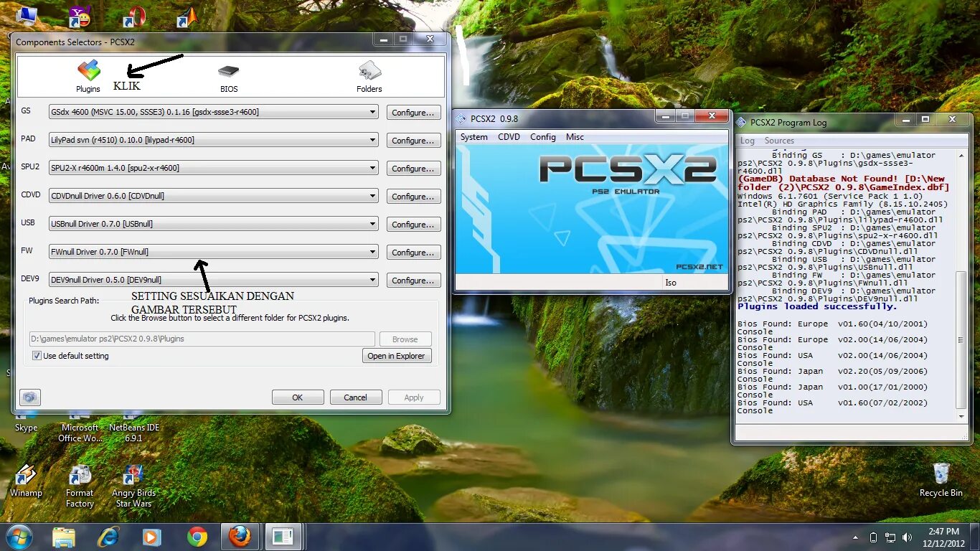Image resolution: width=980 pixels, height=551 pixels.
Task: Open the Recycle Bin
Action: [x=941, y=480]
